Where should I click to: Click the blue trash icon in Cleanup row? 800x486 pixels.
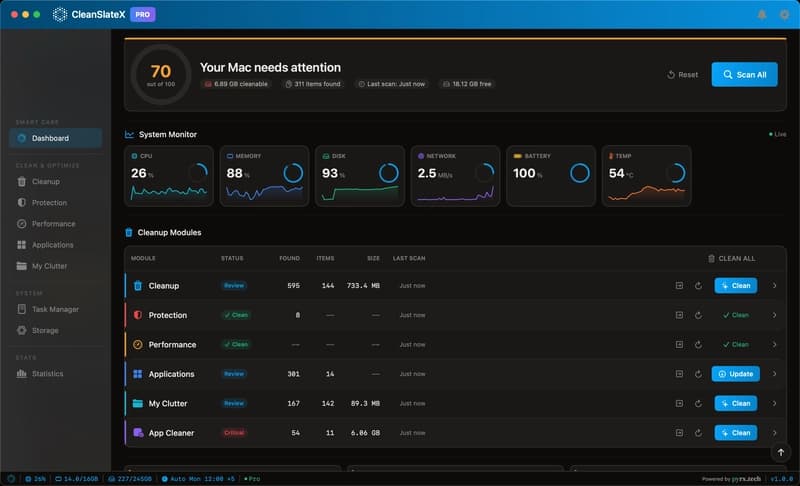click(x=138, y=286)
